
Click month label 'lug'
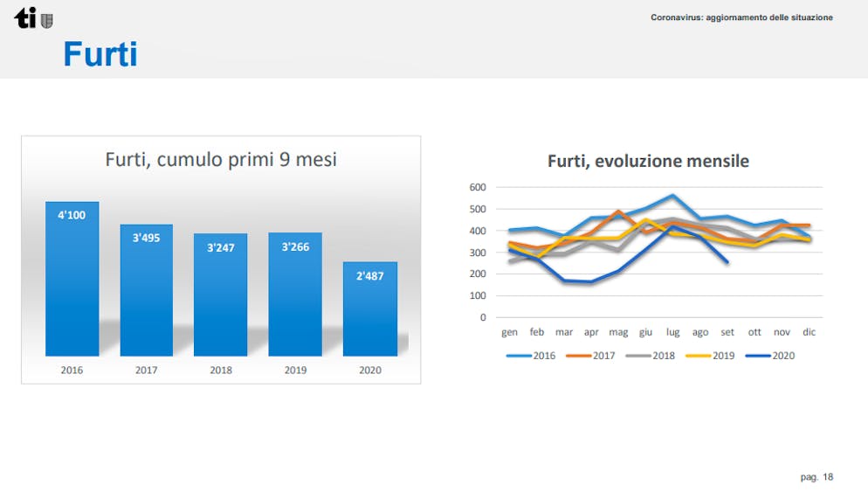pyautogui.click(x=672, y=332)
